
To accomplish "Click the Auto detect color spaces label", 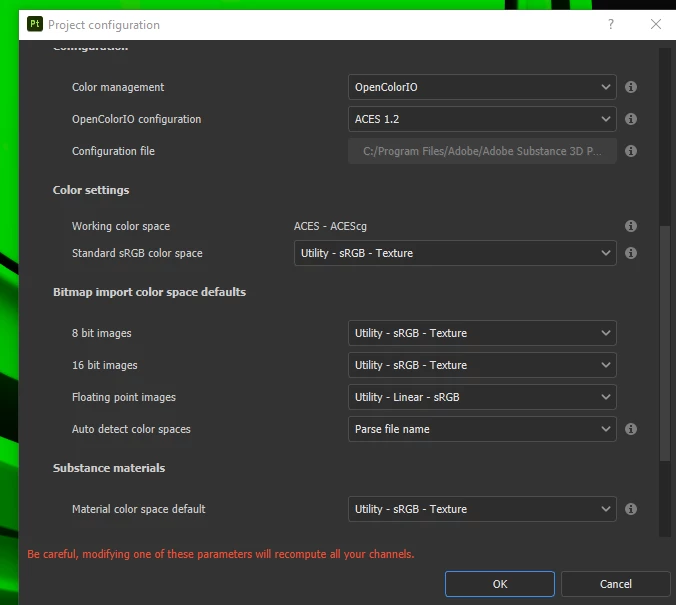I will point(131,429).
